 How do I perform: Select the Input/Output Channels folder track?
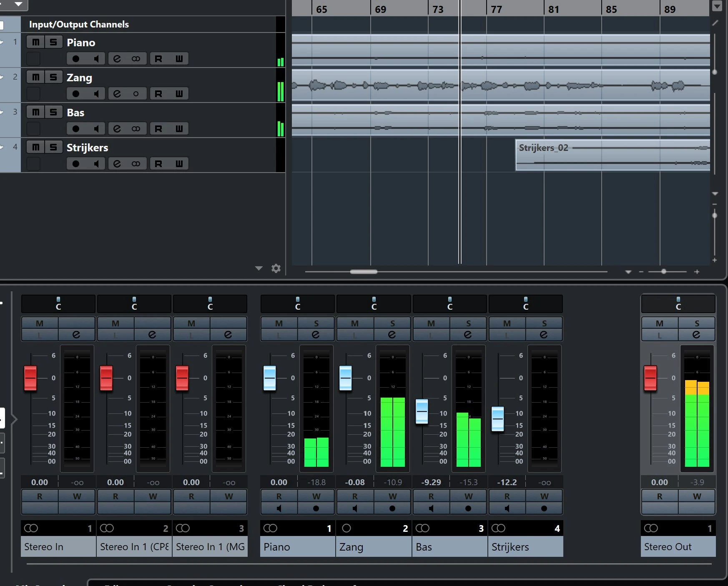tap(79, 25)
